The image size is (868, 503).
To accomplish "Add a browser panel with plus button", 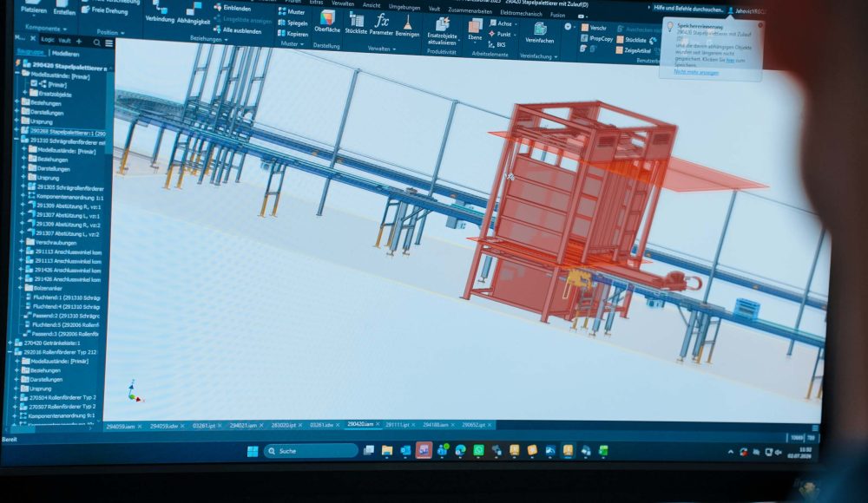I will (79, 42).
